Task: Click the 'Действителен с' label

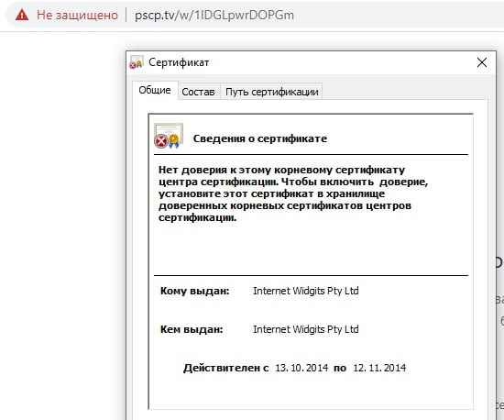Action: (226, 368)
